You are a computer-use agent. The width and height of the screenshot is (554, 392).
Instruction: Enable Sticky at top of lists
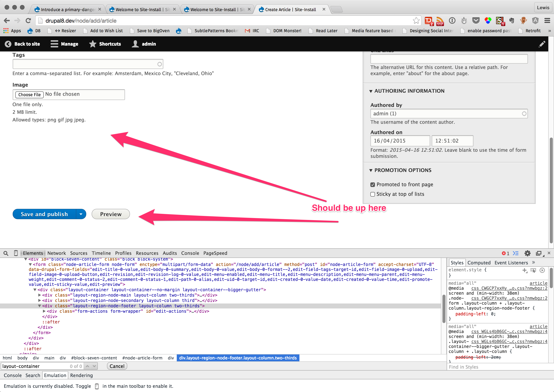[373, 194]
